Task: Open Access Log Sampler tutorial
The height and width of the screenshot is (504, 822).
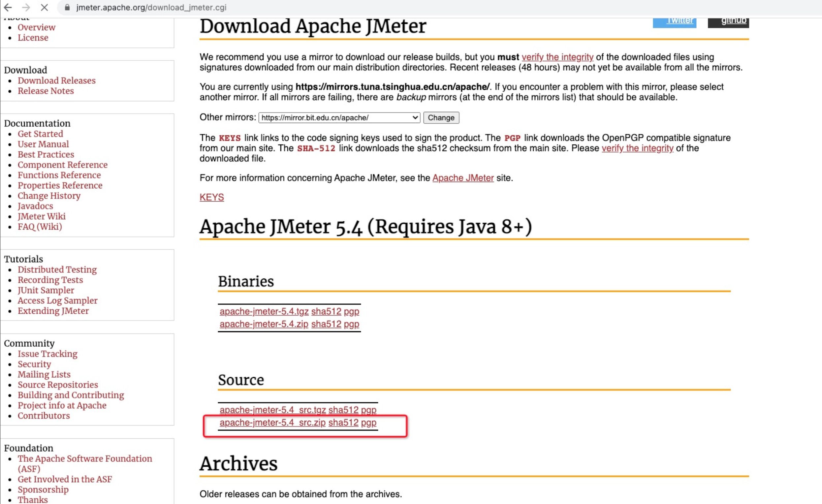Action: click(x=58, y=301)
